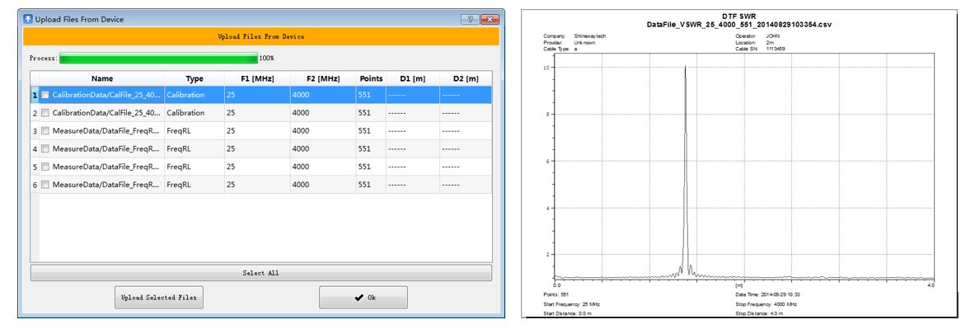Confirm with the Ok checkmark button
This screenshot has height=329, width=980.
tap(363, 298)
